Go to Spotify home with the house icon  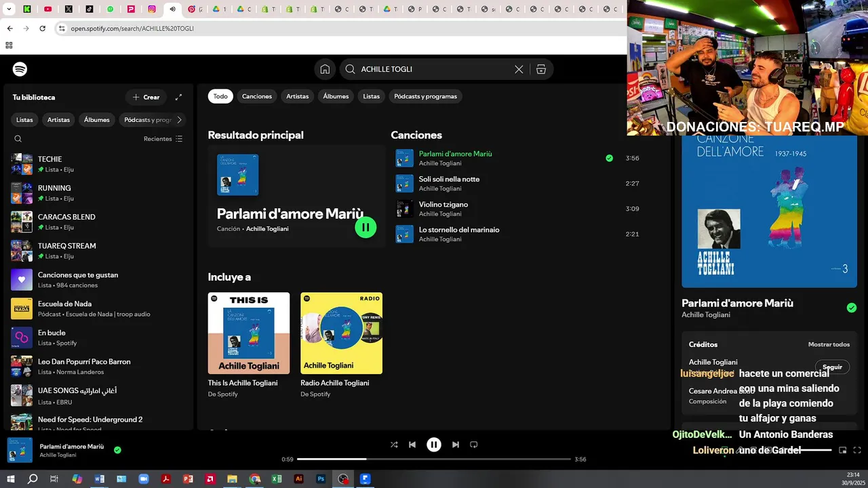[325, 69]
